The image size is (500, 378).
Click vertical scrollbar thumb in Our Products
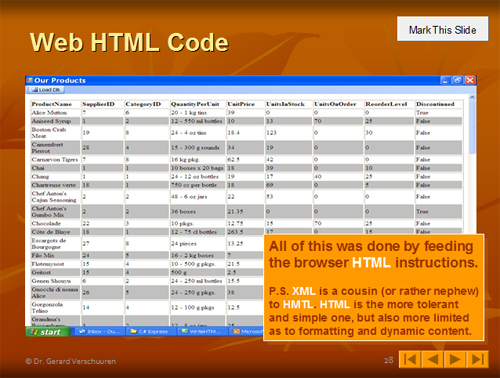pyautogui.click(x=472, y=127)
